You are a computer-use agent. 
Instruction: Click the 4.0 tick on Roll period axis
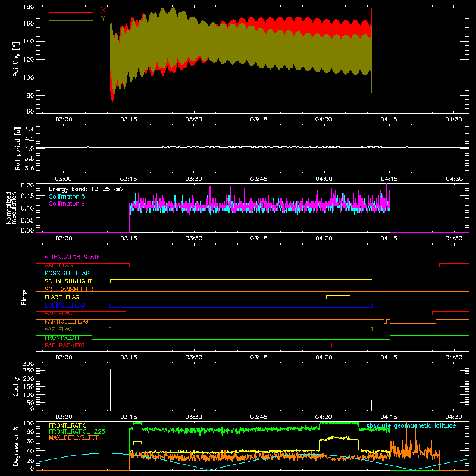point(29,149)
